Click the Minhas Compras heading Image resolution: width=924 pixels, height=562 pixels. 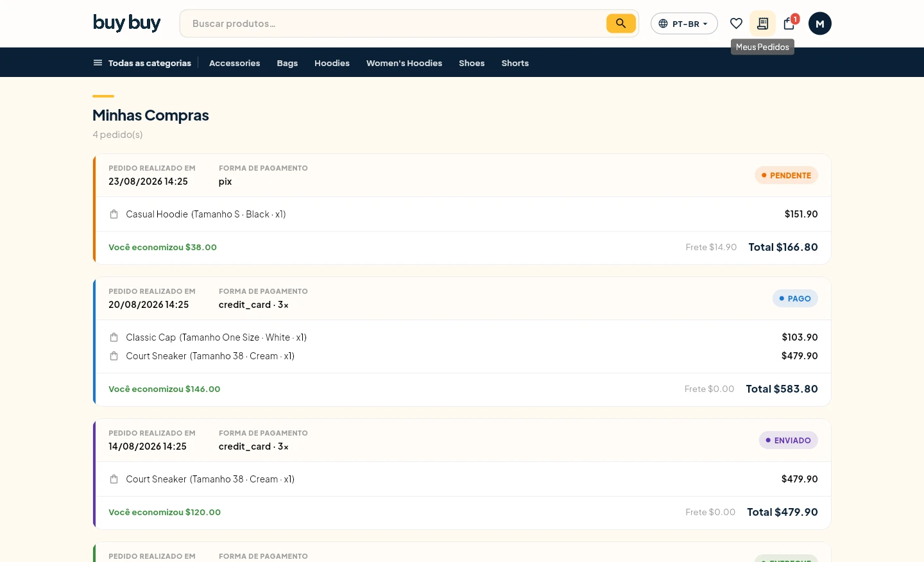tap(151, 115)
